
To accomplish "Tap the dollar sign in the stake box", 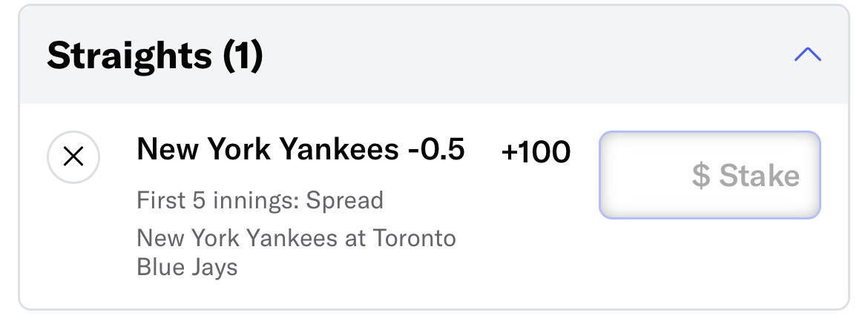I will [x=701, y=176].
